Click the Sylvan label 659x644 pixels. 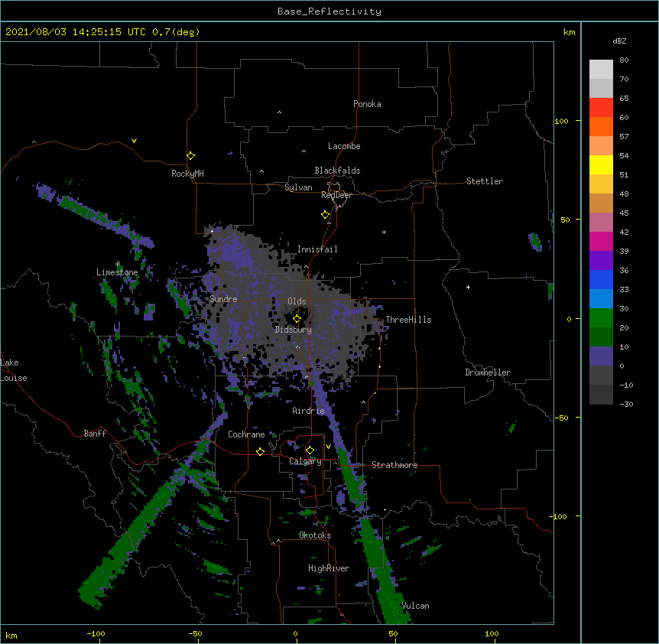coord(298,187)
